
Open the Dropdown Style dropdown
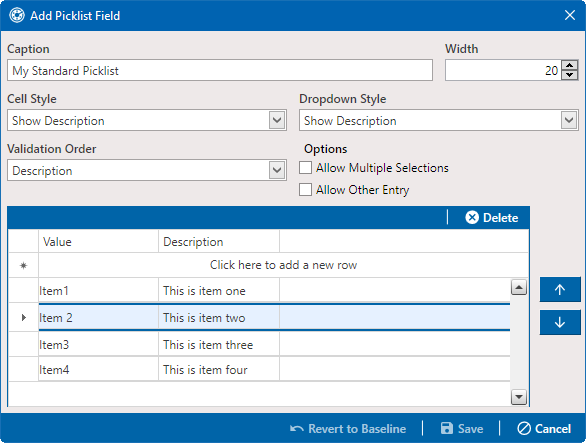[x=569, y=120]
